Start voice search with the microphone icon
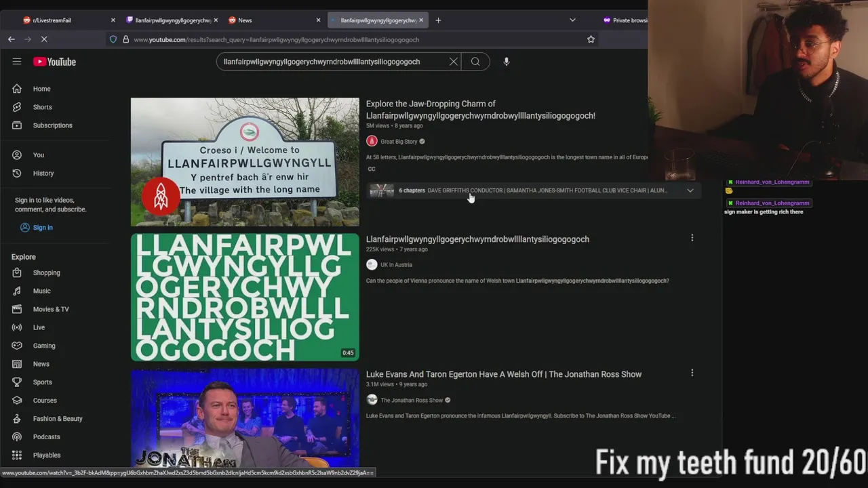This screenshot has width=868, height=488. 506,62
